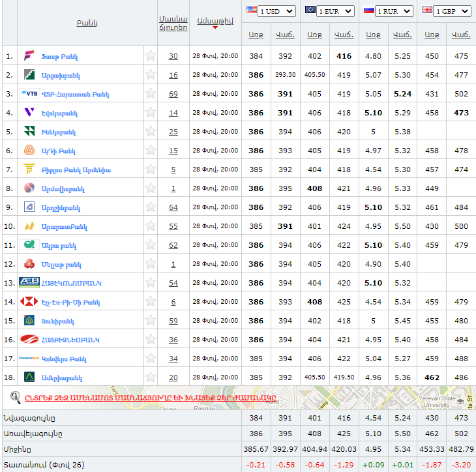Sort by branches column header
The height and width of the screenshot is (472, 476).
click(x=173, y=23)
